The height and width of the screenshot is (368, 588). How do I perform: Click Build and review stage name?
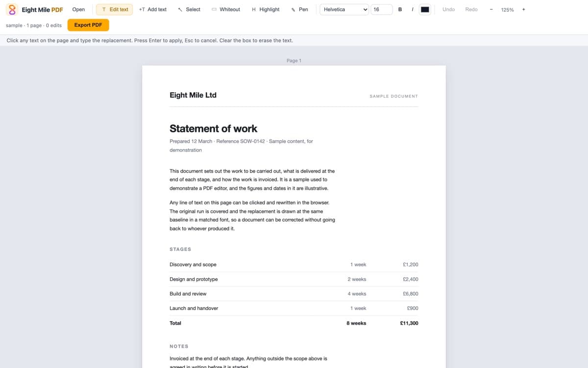click(x=188, y=294)
